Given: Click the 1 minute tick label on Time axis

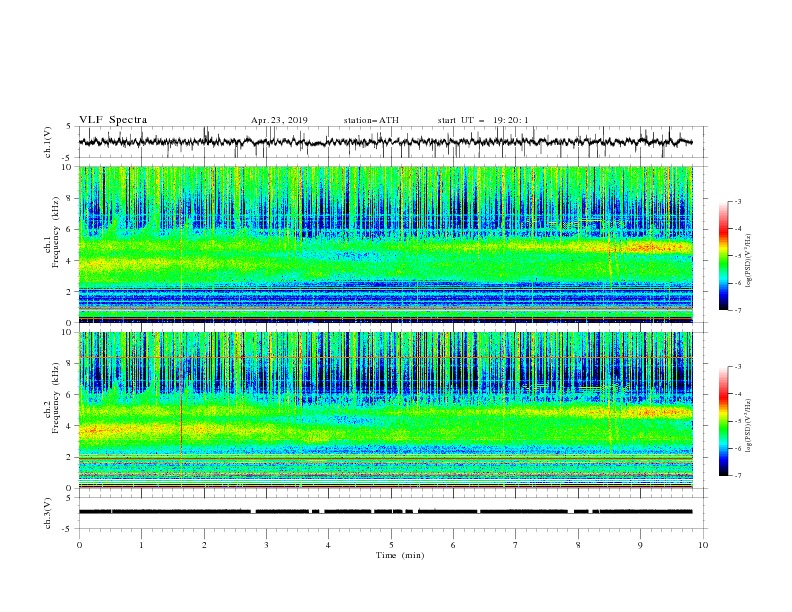Looking at the screenshot, I should [141, 545].
